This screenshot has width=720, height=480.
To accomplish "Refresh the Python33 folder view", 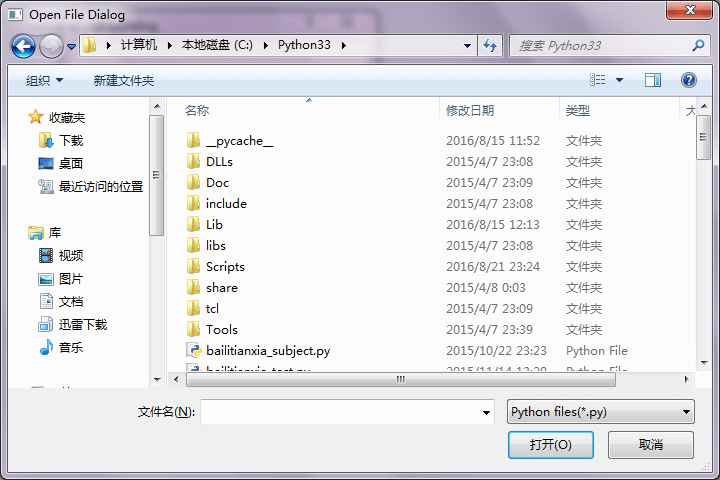I will click(490, 45).
